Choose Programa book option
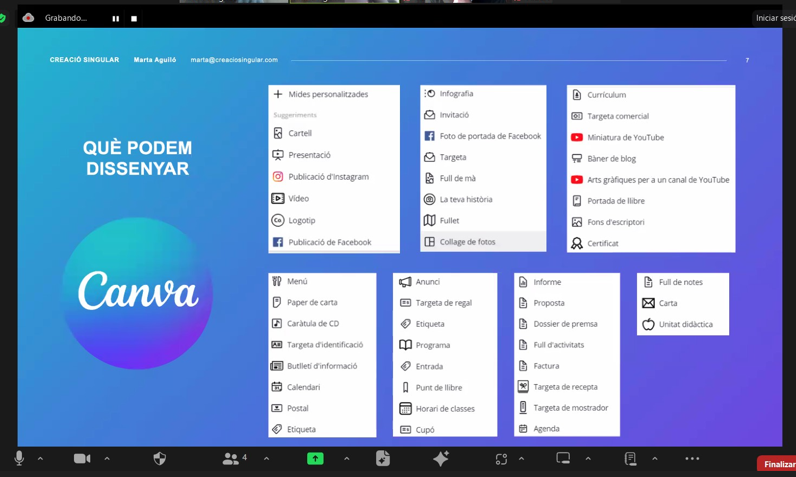Screen dimensions: 796x477 (x=425, y=345)
